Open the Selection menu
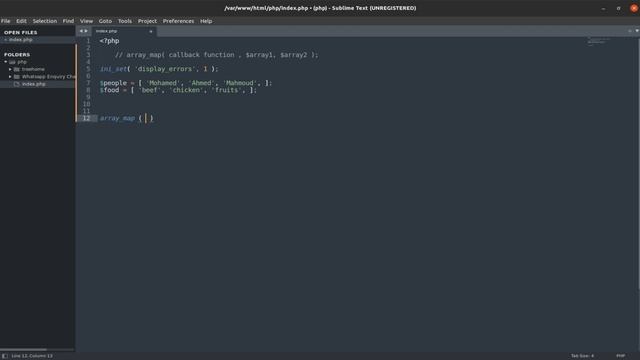640x360 pixels. [x=45, y=21]
